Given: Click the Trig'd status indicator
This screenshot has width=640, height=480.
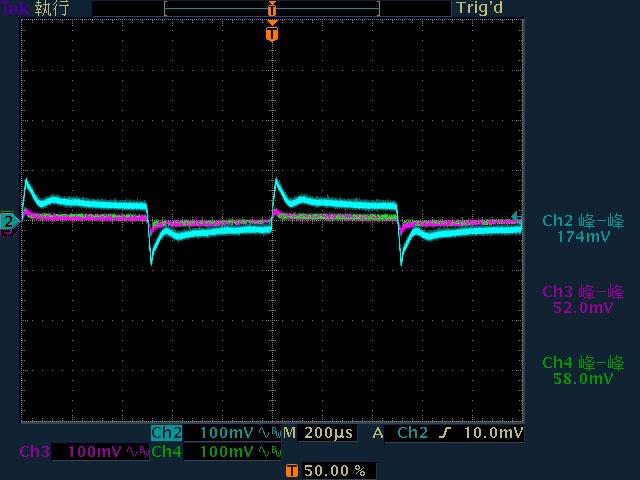Looking at the screenshot, I should pos(479,8).
